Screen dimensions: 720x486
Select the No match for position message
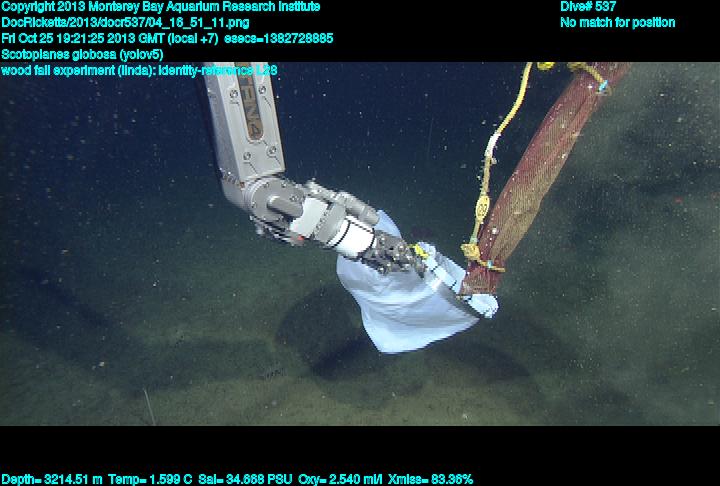[x=617, y=22]
